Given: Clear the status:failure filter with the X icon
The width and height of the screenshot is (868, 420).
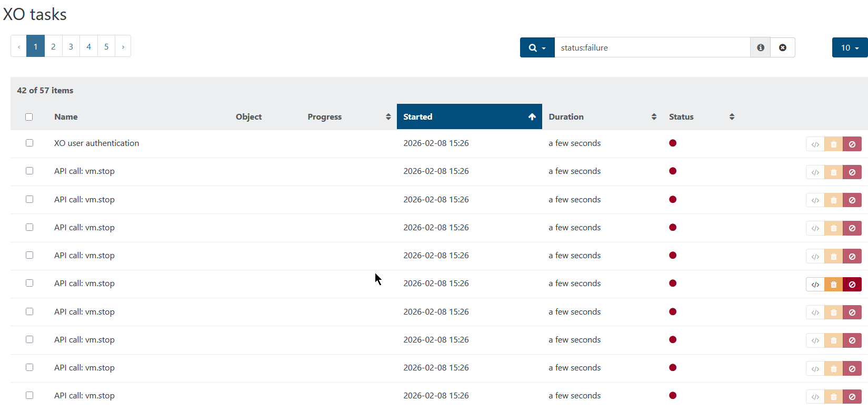Looking at the screenshot, I should 783,47.
